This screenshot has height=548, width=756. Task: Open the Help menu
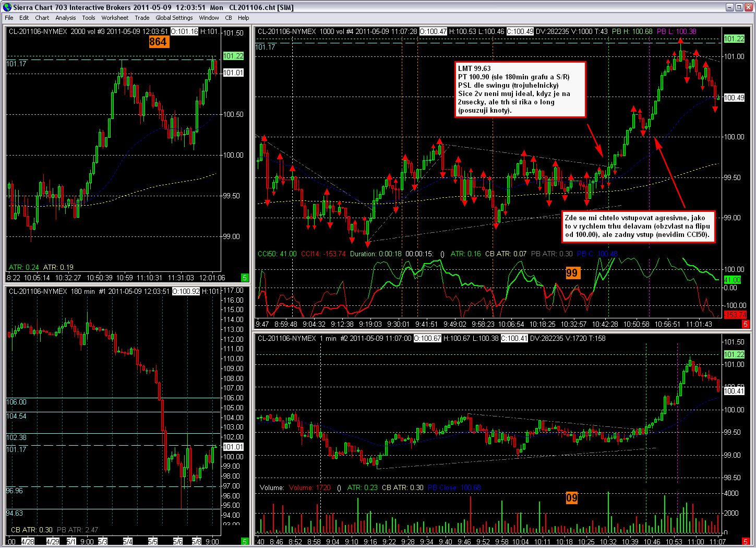coord(244,18)
